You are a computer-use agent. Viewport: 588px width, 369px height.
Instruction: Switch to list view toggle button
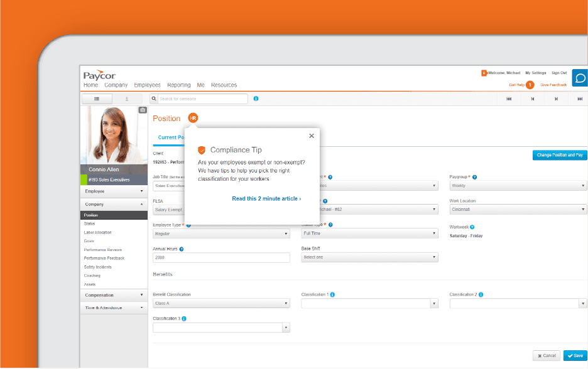97,99
